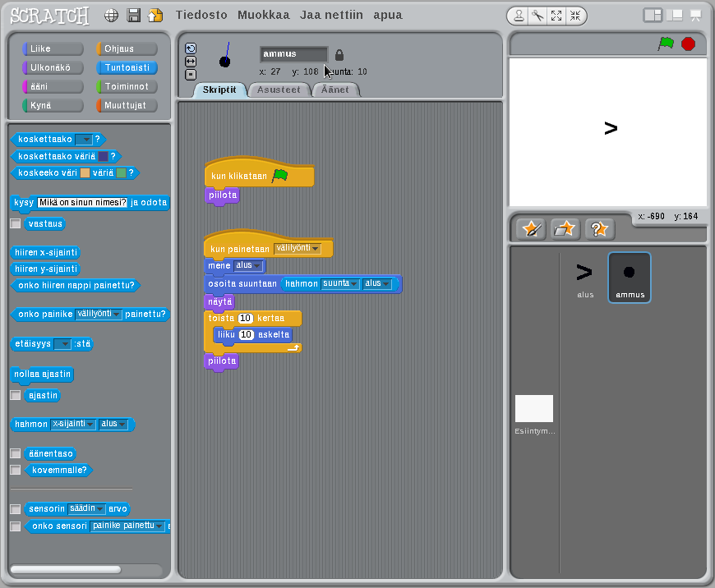The image size is (715, 588).
Task: Open x-sijainti dropdown in hahmon palette block
Action: (90, 425)
